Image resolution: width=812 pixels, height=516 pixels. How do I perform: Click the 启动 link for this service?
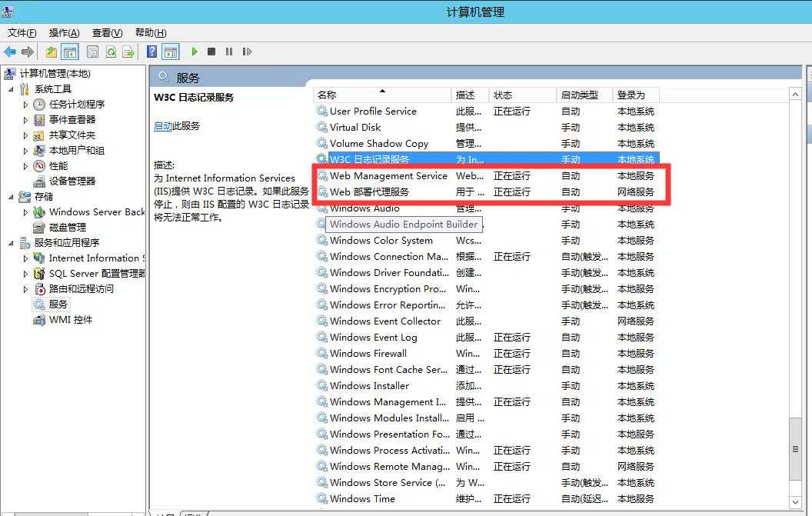[x=162, y=126]
